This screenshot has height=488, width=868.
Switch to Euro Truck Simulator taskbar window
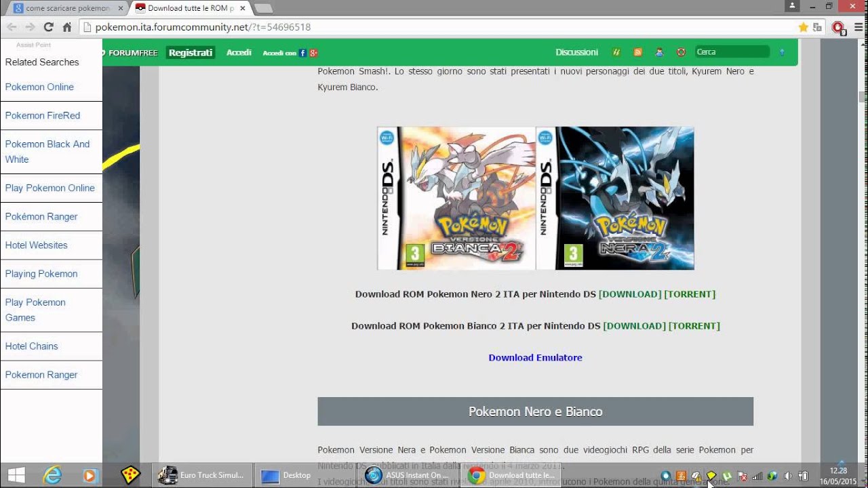(203, 475)
